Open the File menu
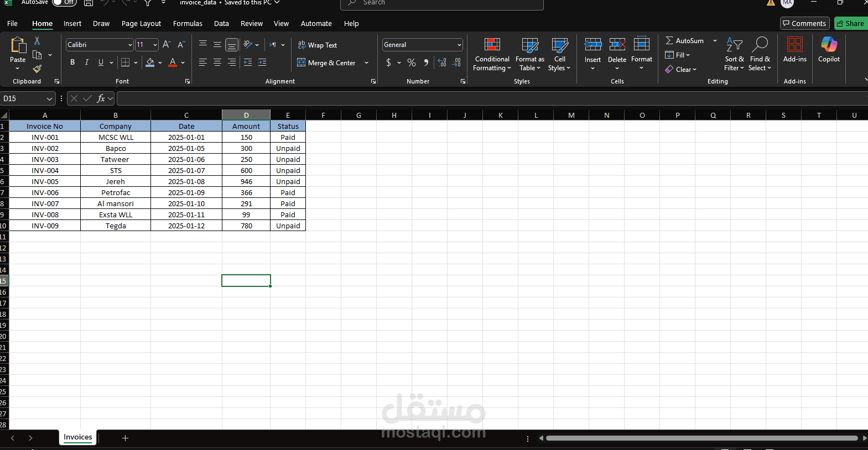The width and height of the screenshot is (868, 450). 12,23
